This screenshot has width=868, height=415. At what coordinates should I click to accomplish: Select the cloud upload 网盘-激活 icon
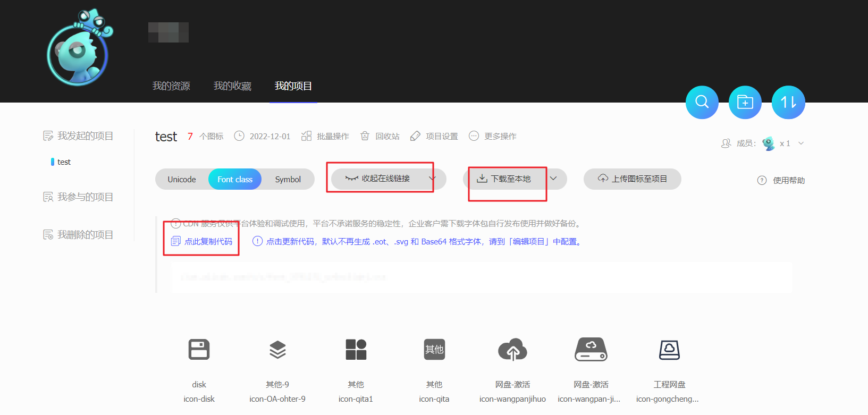(x=512, y=350)
